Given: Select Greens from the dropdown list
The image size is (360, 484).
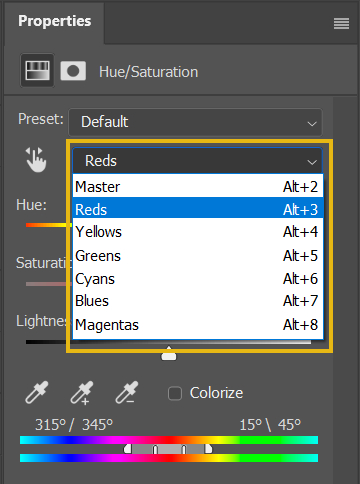Looking at the screenshot, I should point(198,256).
